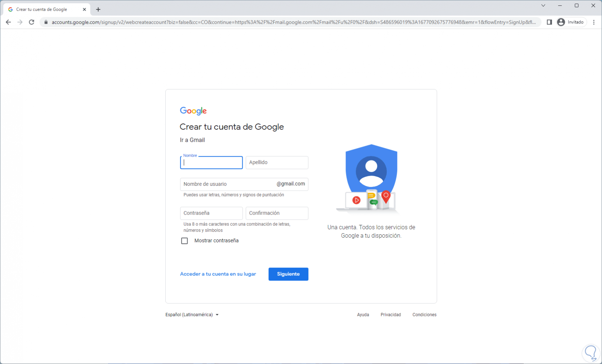Enable the Mostrar contraseña checkbox
Viewport: 602px width, 364px height.
(185, 241)
